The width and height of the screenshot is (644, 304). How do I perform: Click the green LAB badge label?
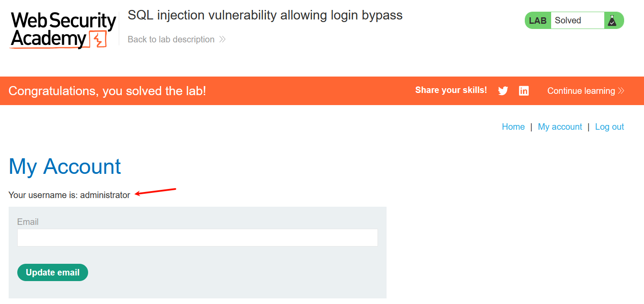(538, 20)
